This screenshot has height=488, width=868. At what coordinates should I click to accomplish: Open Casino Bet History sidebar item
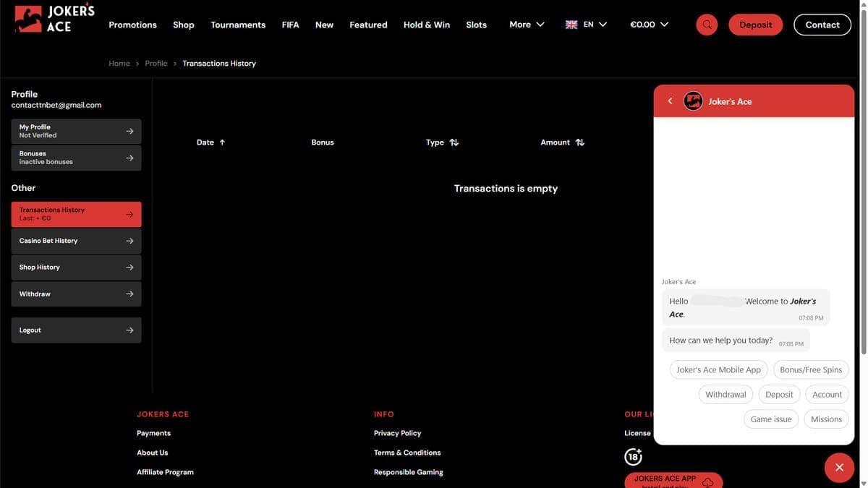pos(76,241)
